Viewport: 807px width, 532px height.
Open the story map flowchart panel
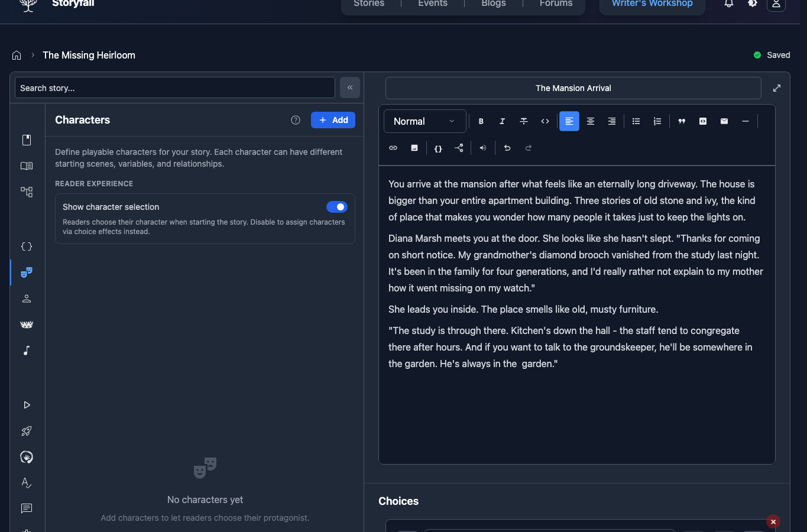[26, 192]
